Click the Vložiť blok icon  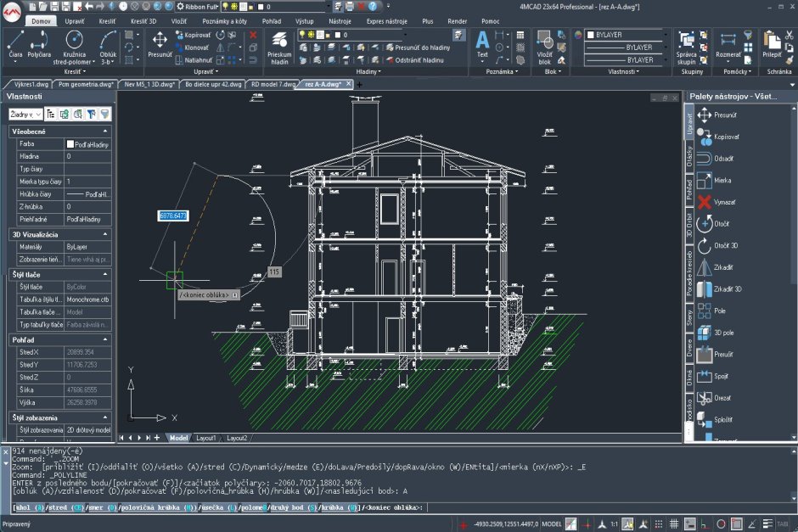point(544,46)
